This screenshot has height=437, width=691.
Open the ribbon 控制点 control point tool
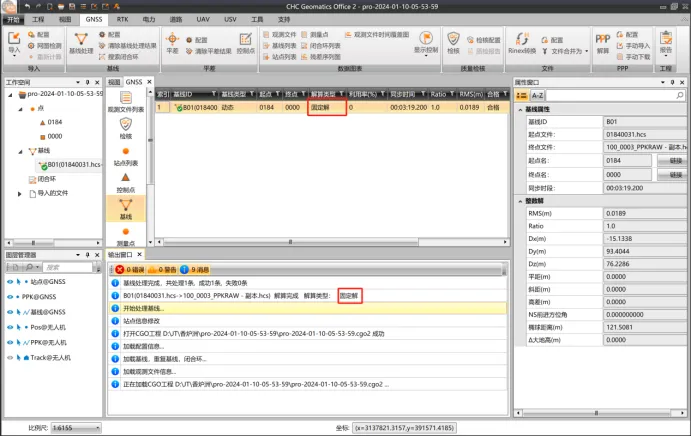pyautogui.click(x=245, y=44)
